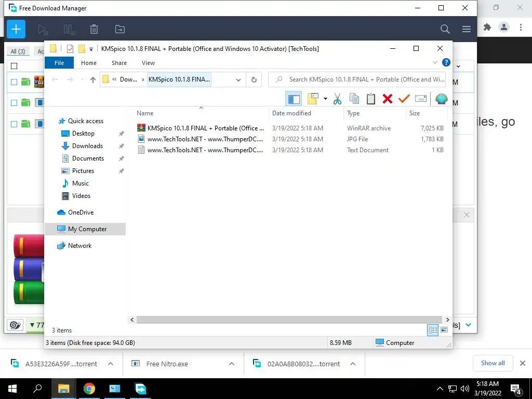
Task: Click the Explorer search box
Action: click(356, 79)
